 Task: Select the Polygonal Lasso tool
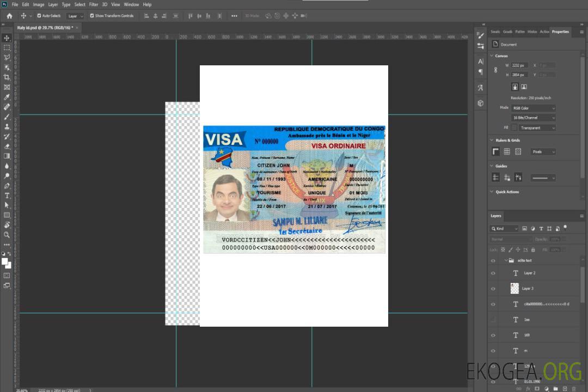[x=7, y=57]
